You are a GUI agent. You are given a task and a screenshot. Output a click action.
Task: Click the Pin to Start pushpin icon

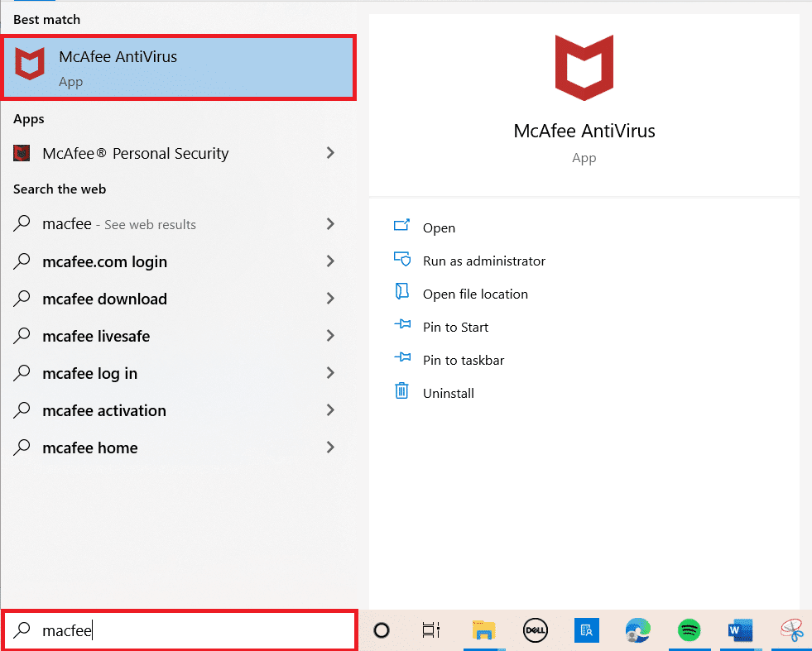(402, 326)
